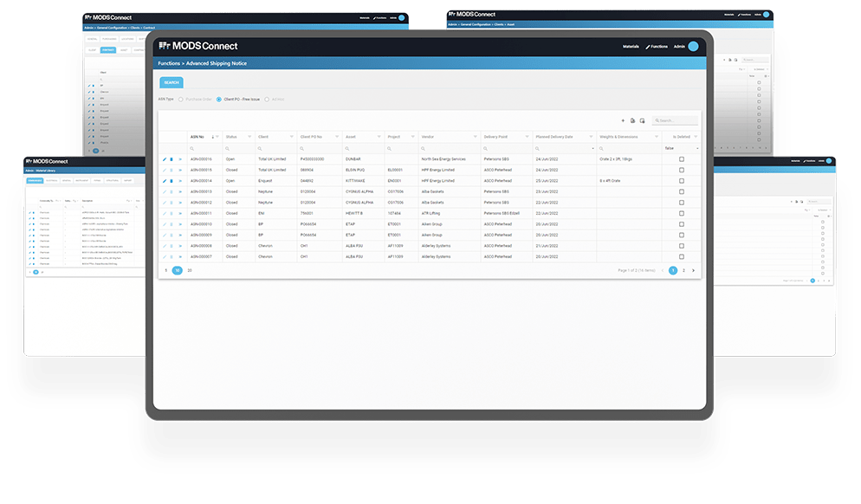861x504 pixels.
Task: Open the Delivery Point column filter dropdown
Action: (527, 137)
